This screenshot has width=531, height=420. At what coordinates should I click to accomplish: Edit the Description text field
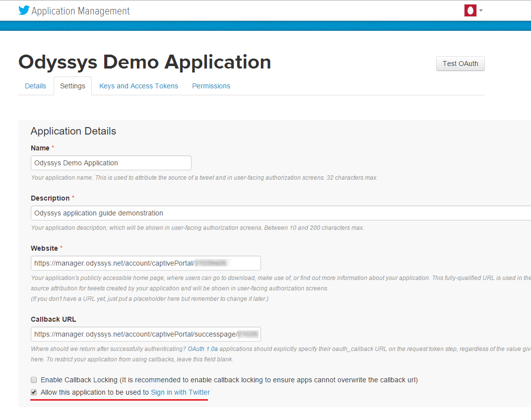coord(281,213)
